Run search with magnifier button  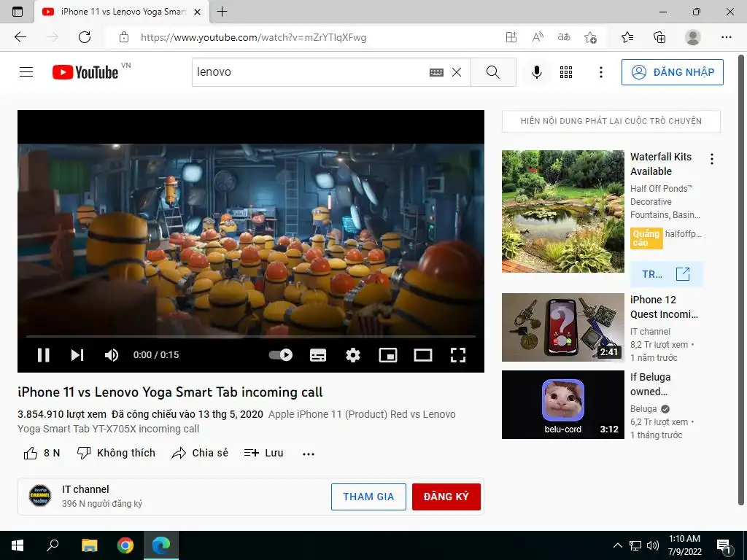click(493, 72)
